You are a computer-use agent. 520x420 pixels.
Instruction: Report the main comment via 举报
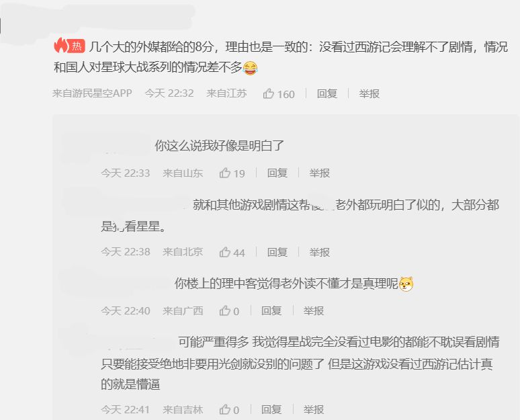click(x=369, y=94)
